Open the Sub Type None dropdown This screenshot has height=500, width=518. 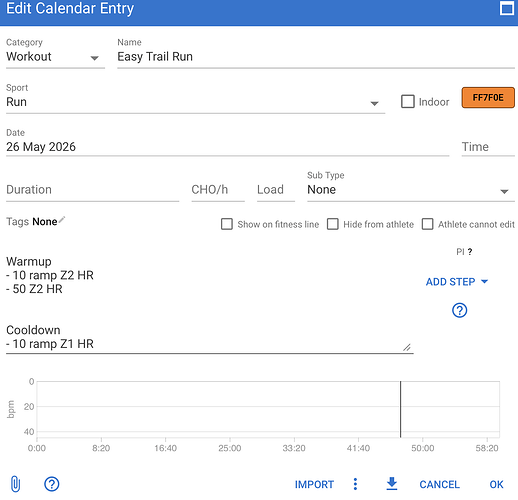[411, 190]
